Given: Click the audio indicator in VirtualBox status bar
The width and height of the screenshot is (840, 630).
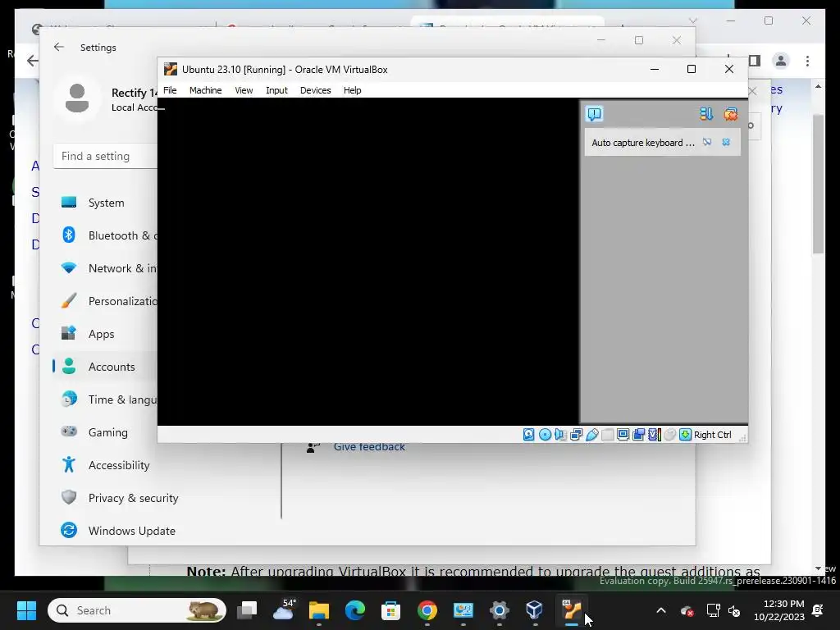Looking at the screenshot, I should 560,435.
